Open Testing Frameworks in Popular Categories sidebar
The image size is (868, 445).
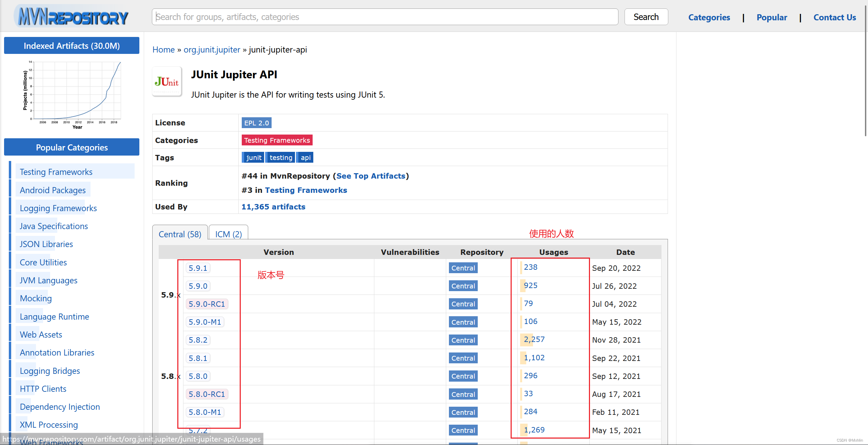[56, 172]
